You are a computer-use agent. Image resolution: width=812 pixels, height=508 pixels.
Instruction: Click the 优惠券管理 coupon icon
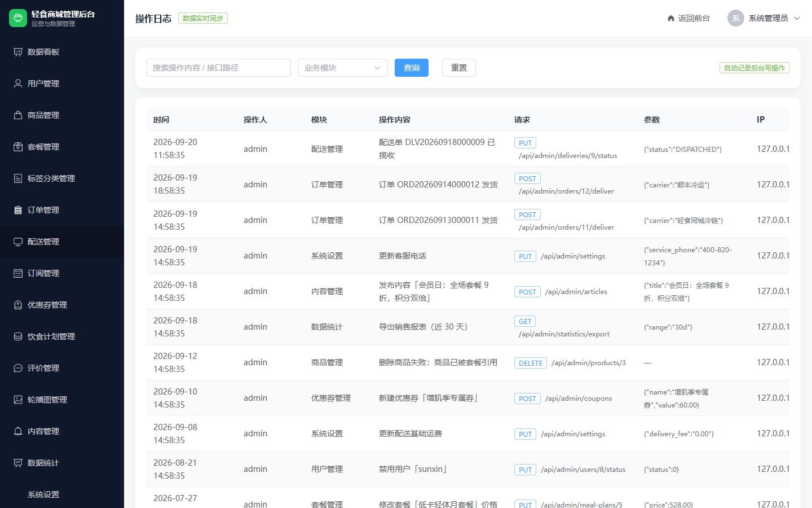point(18,305)
